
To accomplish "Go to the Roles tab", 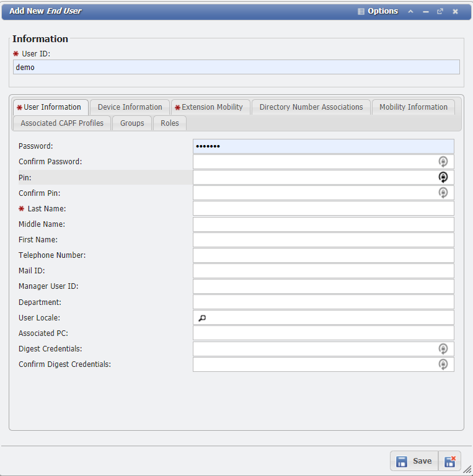I will pos(169,123).
